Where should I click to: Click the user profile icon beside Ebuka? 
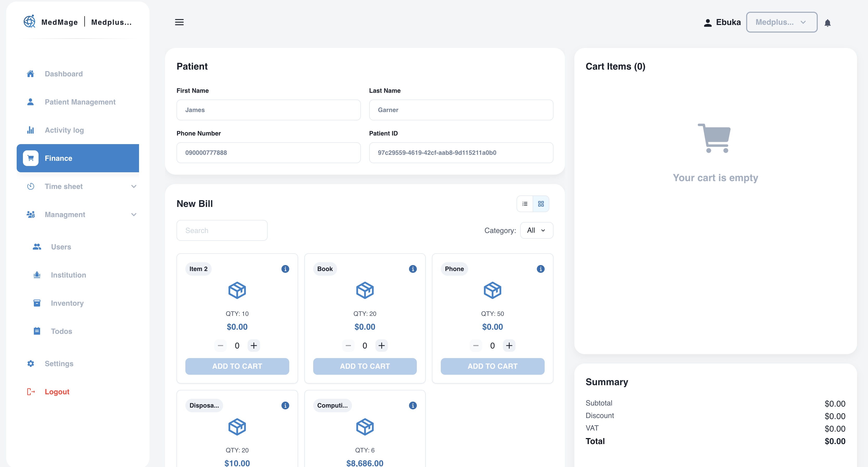[708, 23]
